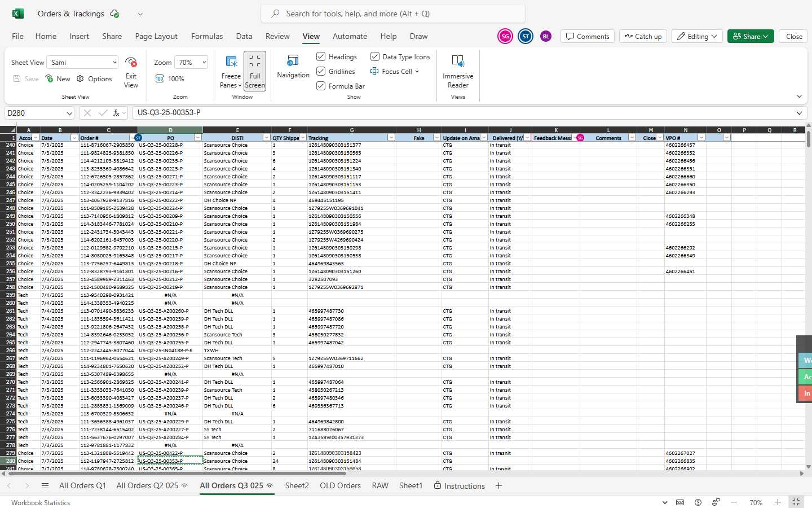Viewport: 812px width, 508px height.
Task: Click the insert function fx icon
Action: click(x=117, y=113)
